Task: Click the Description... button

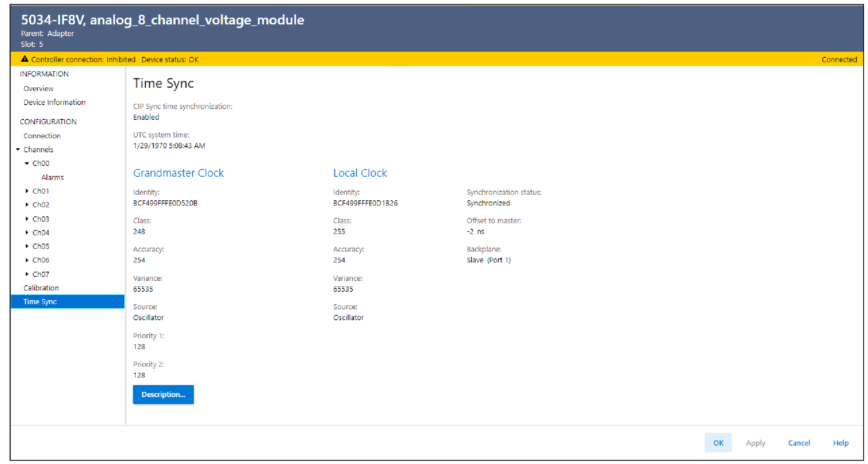Action: 163,394
